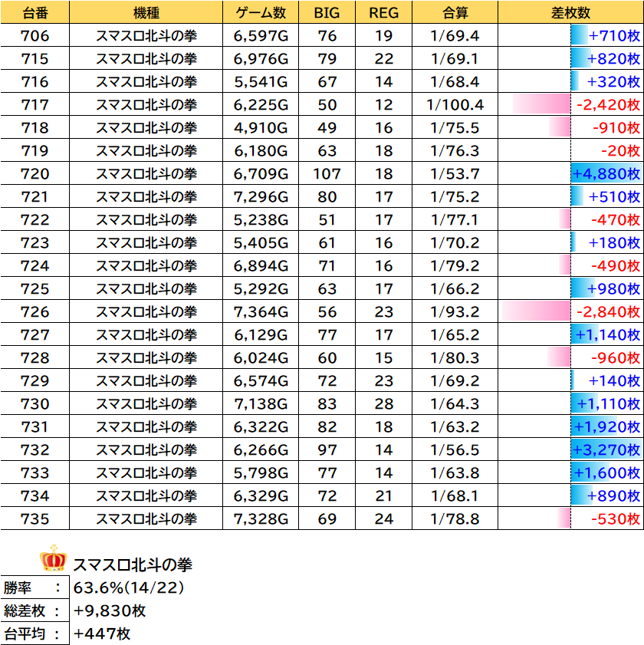Click the +4,880枚 difference value
This screenshot has width=644, height=645.
coord(606,173)
